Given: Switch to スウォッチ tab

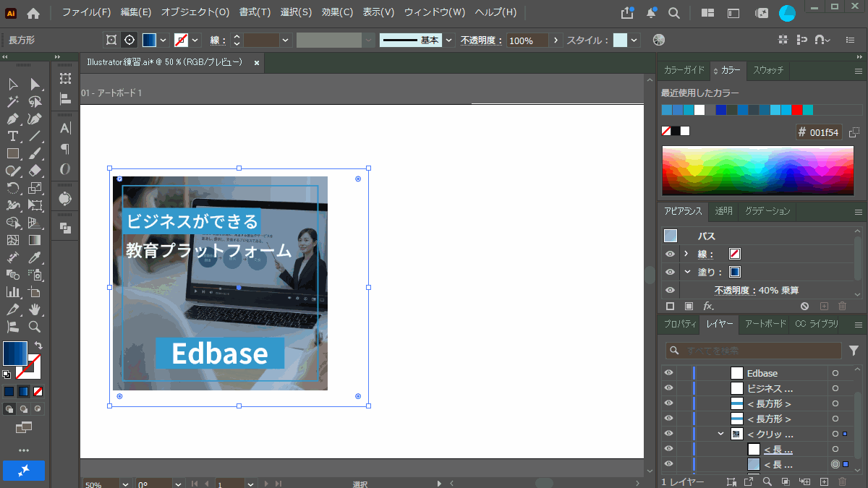Looking at the screenshot, I should tap(769, 70).
